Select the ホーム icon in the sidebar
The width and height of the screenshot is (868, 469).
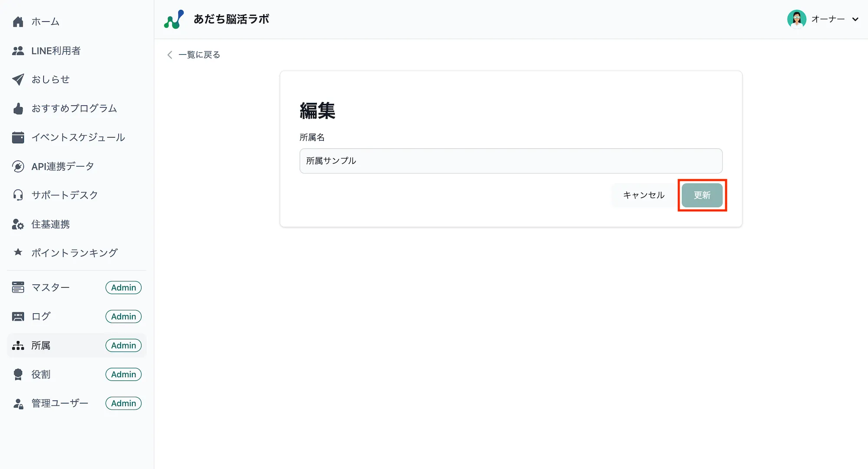coord(18,21)
